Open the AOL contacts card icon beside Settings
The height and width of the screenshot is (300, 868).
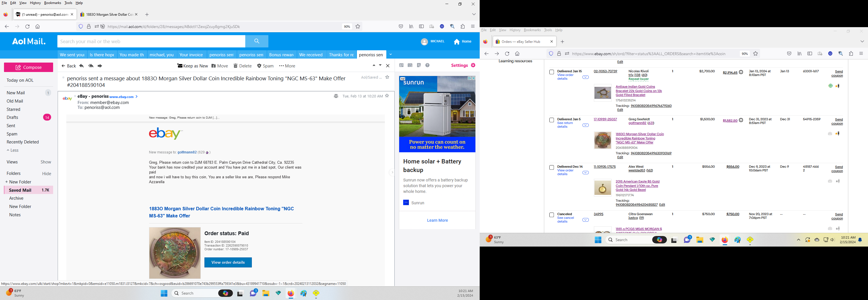(401, 65)
